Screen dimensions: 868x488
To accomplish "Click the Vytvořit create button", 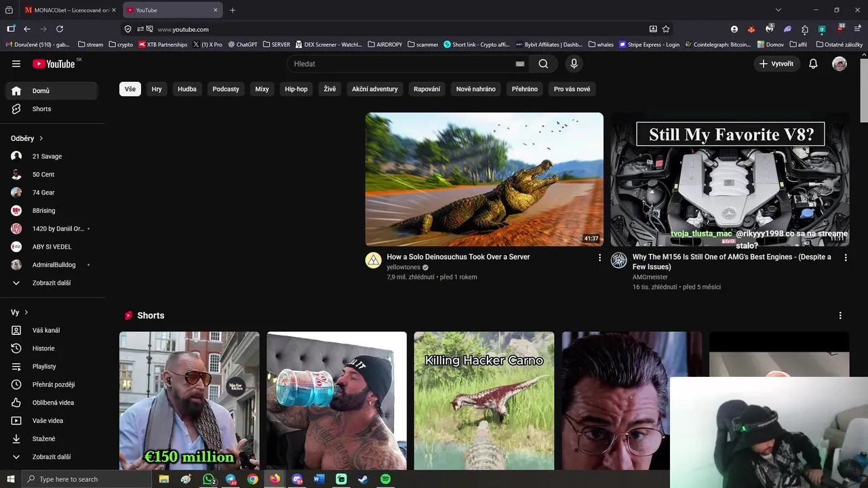I will 776,64.
